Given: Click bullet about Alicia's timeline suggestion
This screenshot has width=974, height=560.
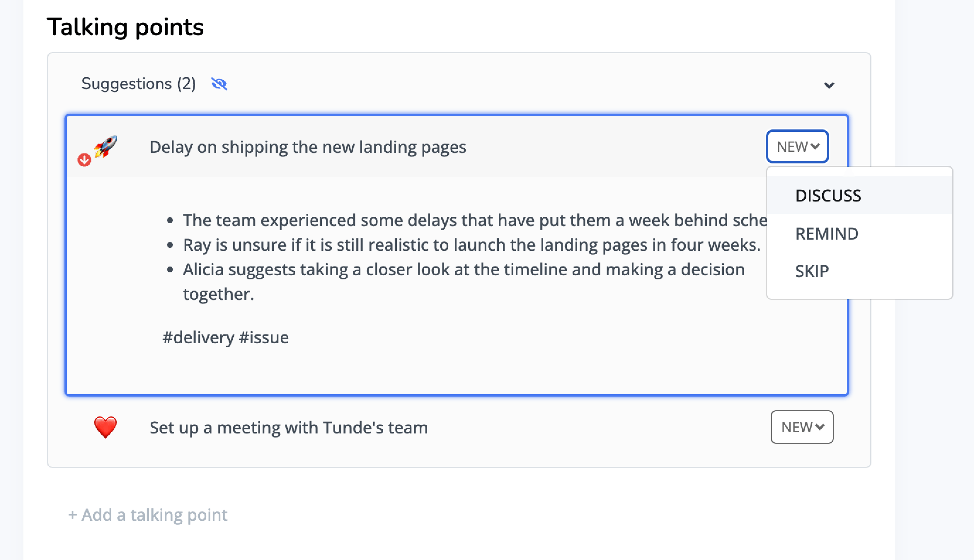Looking at the screenshot, I should (464, 270).
